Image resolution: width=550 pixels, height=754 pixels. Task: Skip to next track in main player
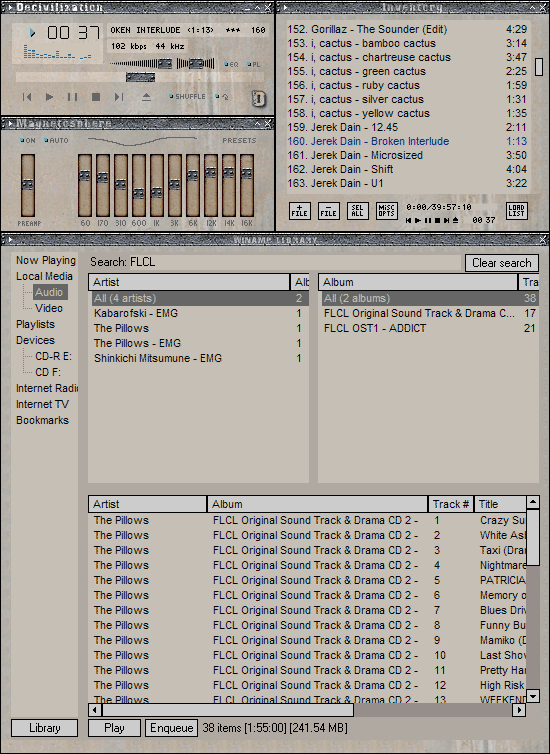(x=119, y=97)
